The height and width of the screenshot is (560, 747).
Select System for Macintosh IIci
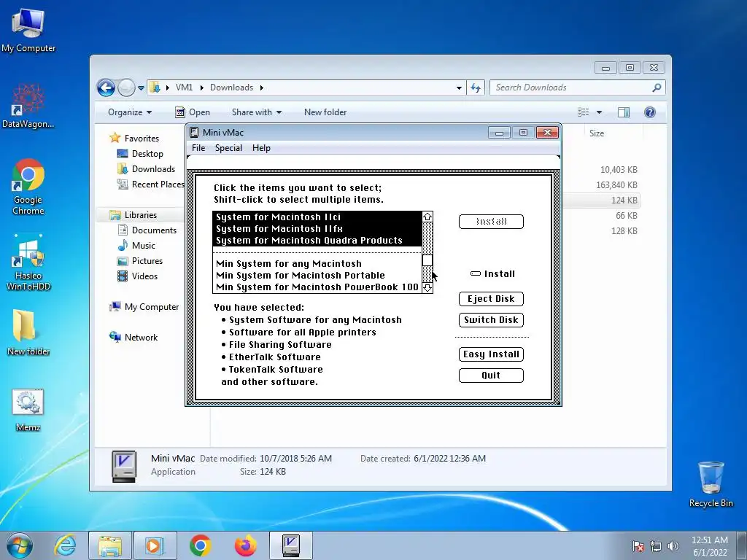pos(317,217)
